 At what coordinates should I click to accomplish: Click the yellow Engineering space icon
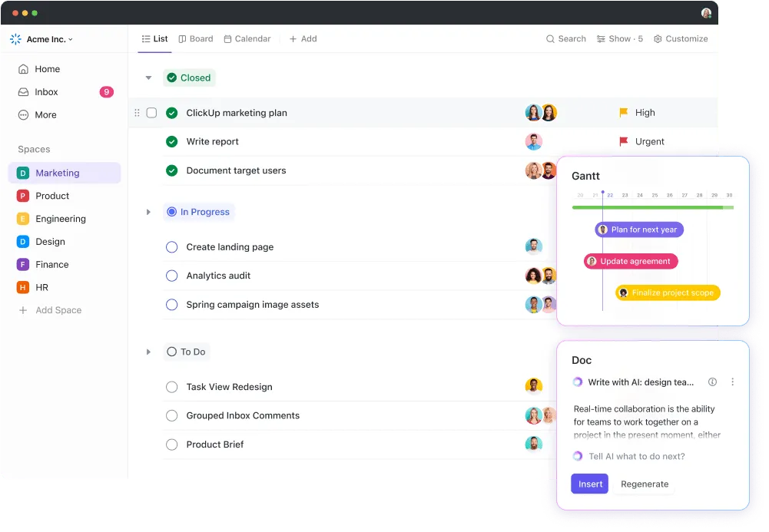click(x=22, y=219)
